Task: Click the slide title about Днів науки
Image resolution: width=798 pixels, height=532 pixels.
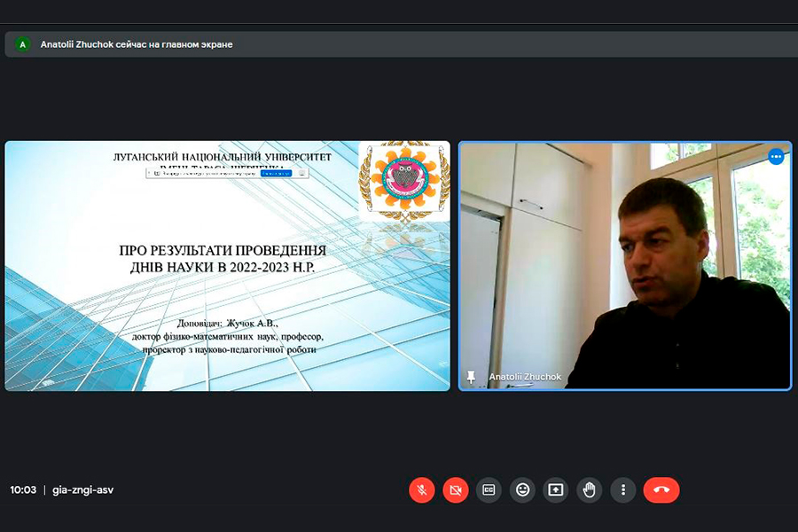Action: (223, 259)
